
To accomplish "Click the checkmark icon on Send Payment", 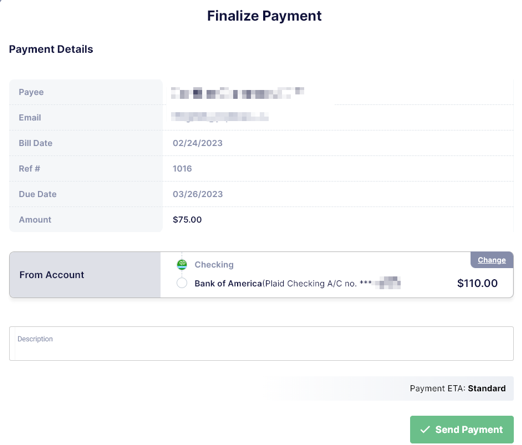I will click(x=425, y=429).
